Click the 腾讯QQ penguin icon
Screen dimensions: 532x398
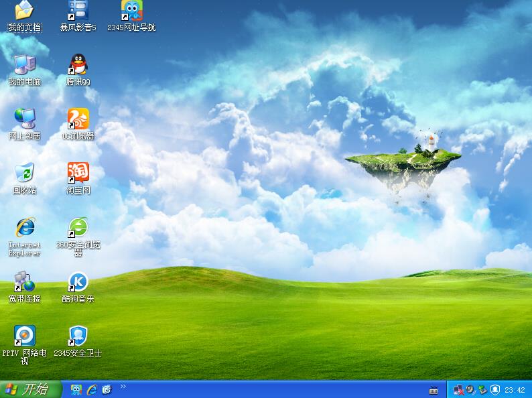[x=78, y=65]
